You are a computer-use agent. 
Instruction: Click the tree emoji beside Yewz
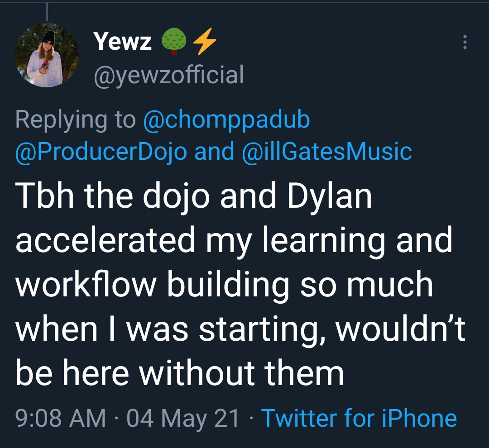tap(174, 43)
